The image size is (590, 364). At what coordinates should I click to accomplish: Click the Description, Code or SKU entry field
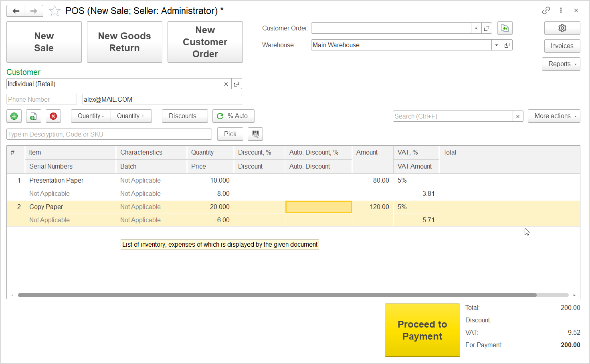(109, 134)
